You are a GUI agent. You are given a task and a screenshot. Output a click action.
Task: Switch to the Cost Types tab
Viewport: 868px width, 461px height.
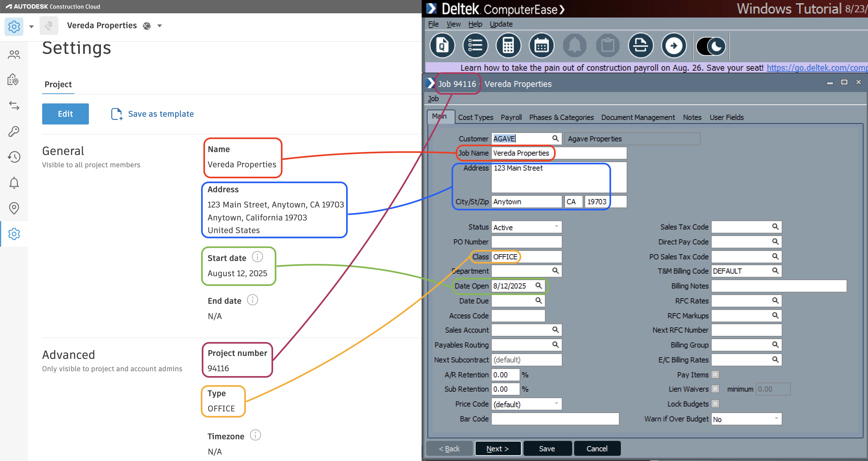pyautogui.click(x=476, y=117)
